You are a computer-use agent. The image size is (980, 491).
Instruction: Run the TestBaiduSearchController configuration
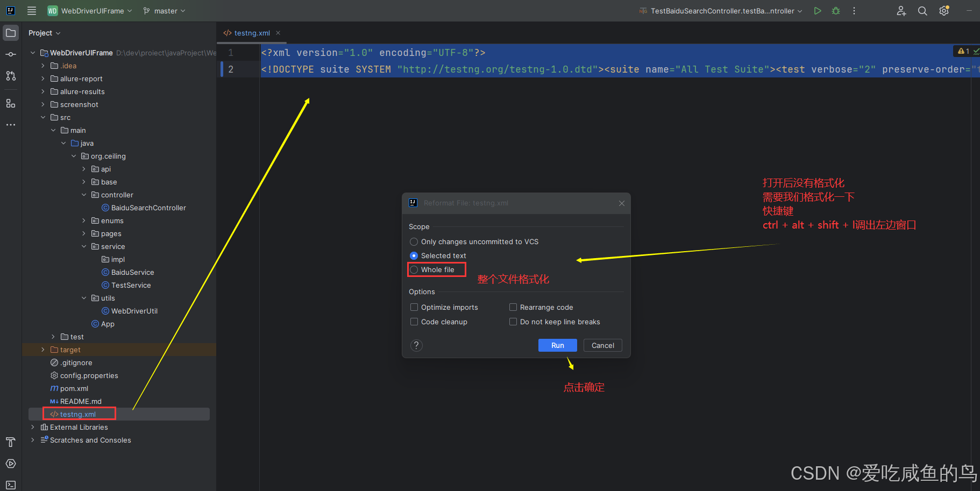click(x=818, y=11)
